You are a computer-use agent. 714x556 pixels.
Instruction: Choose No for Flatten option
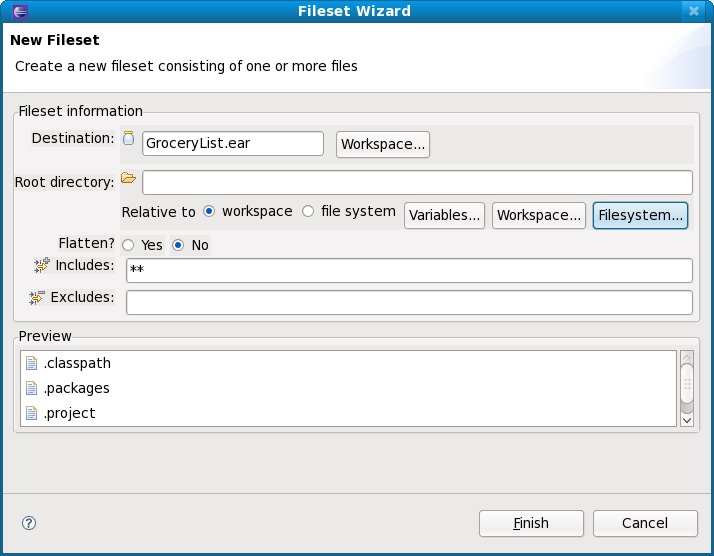pos(179,245)
